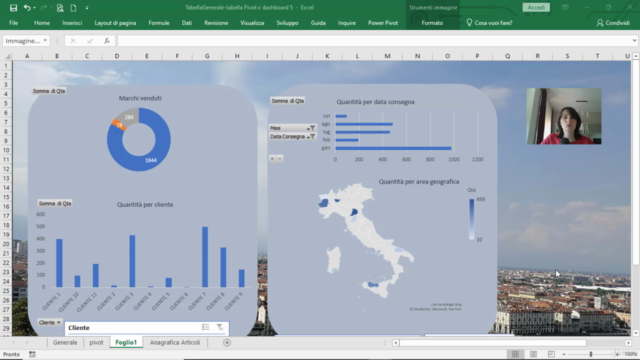640x360 pixels.
Task: Click the Marchi venduti chart title
Action: 140,98
